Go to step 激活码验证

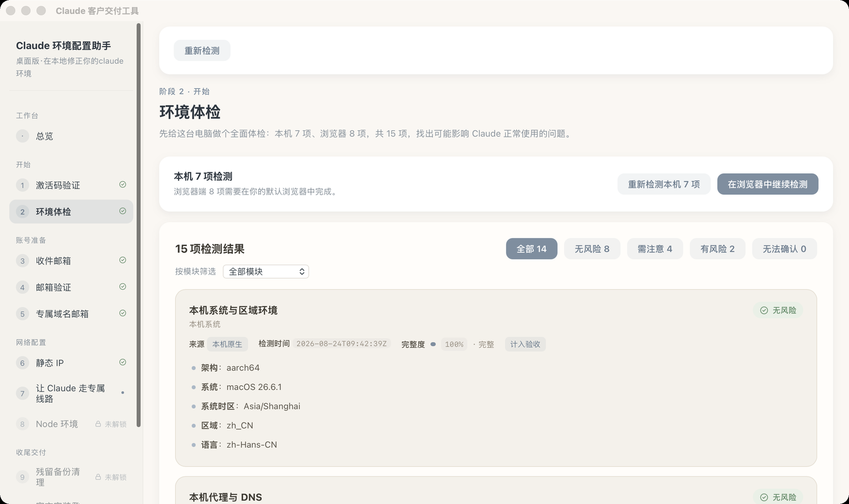tap(71, 185)
